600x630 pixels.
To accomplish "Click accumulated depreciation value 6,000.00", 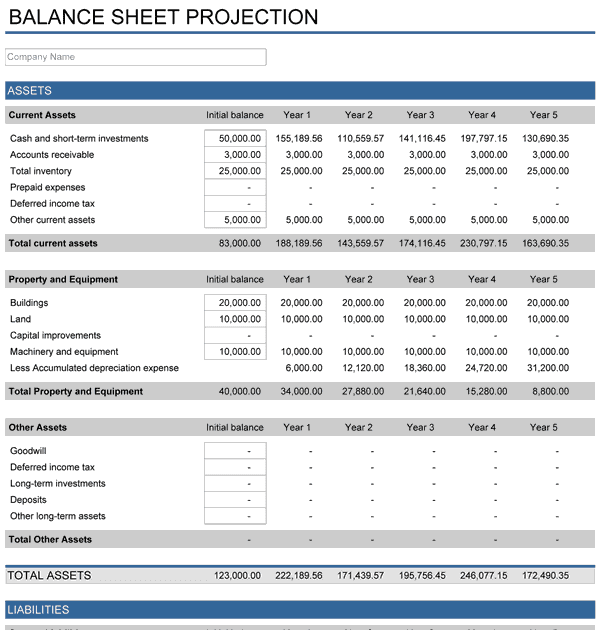I will tap(304, 368).
